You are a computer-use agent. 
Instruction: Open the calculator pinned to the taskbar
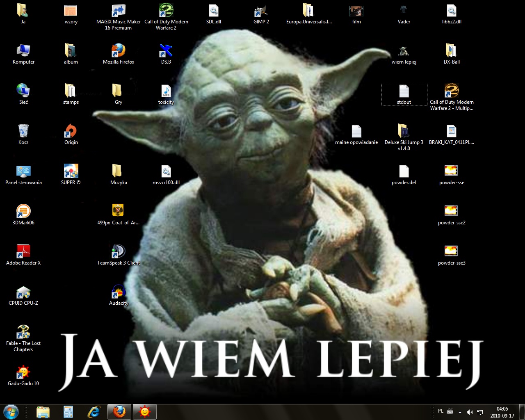pyautogui.click(x=68, y=411)
